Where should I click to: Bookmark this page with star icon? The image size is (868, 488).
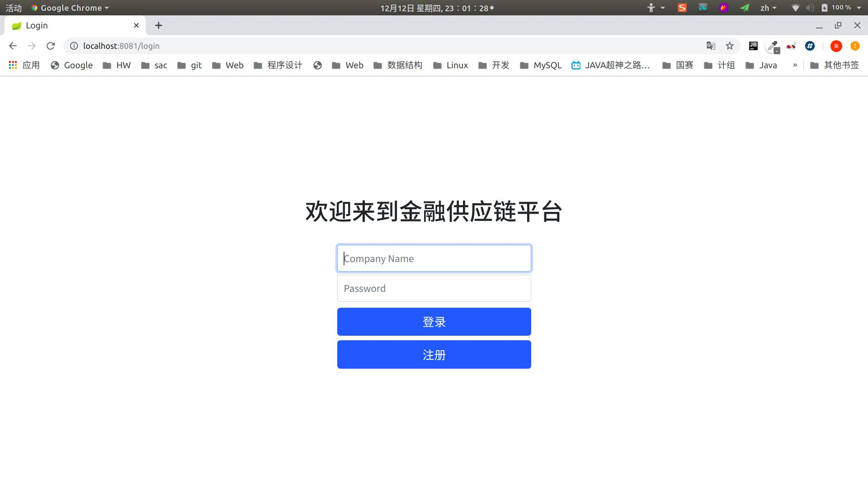click(730, 46)
